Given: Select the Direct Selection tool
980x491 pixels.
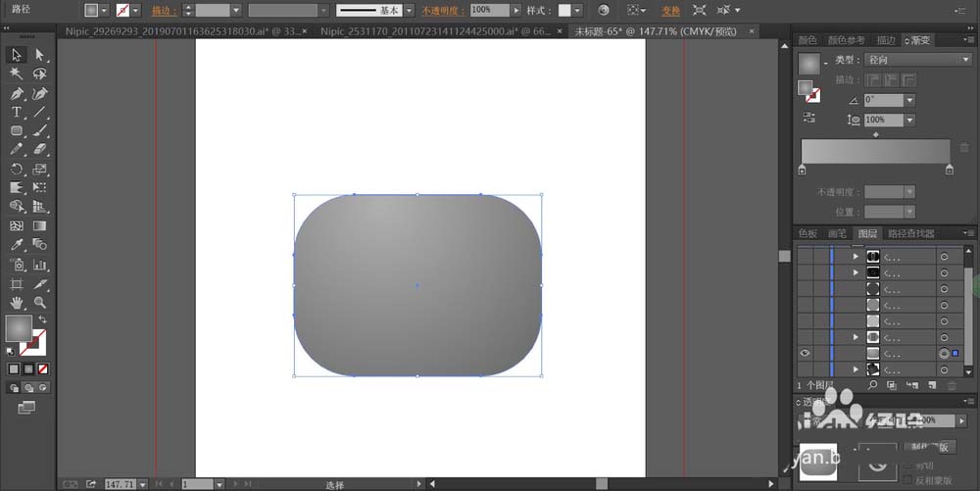Looking at the screenshot, I should coord(40,55).
